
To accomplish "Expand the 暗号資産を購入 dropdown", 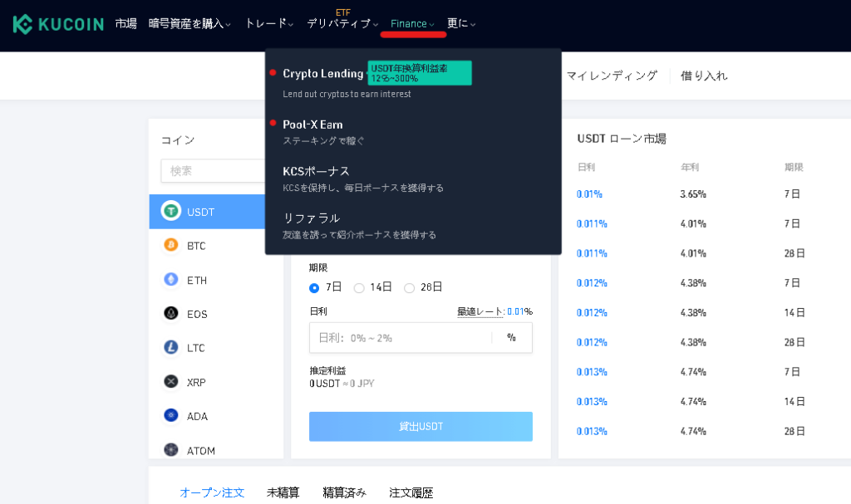I will pos(189,23).
